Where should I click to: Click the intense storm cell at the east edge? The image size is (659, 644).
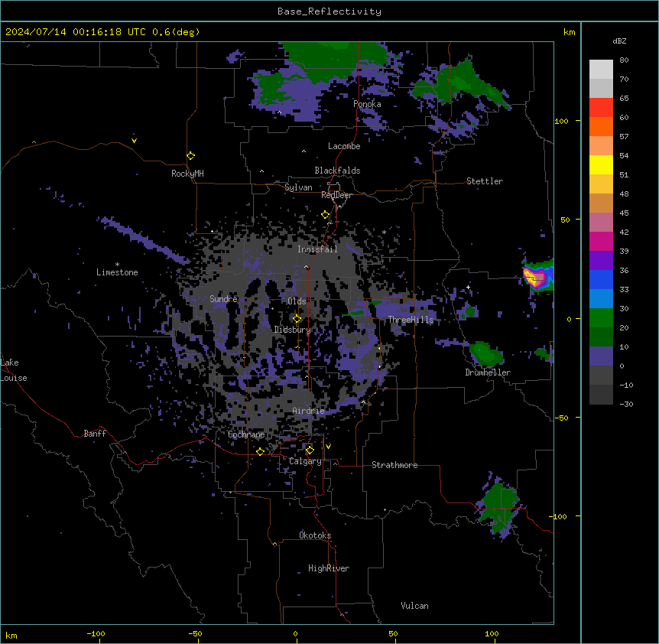(x=537, y=277)
